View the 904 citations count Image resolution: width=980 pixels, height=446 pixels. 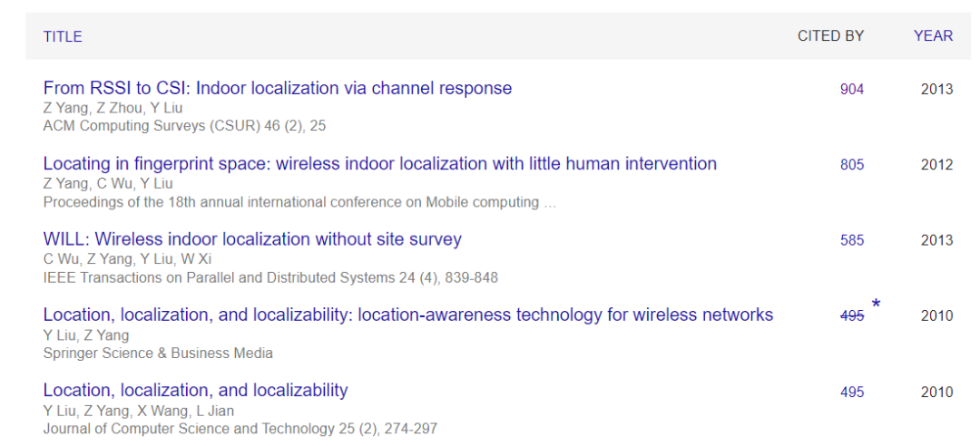click(852, 90)
